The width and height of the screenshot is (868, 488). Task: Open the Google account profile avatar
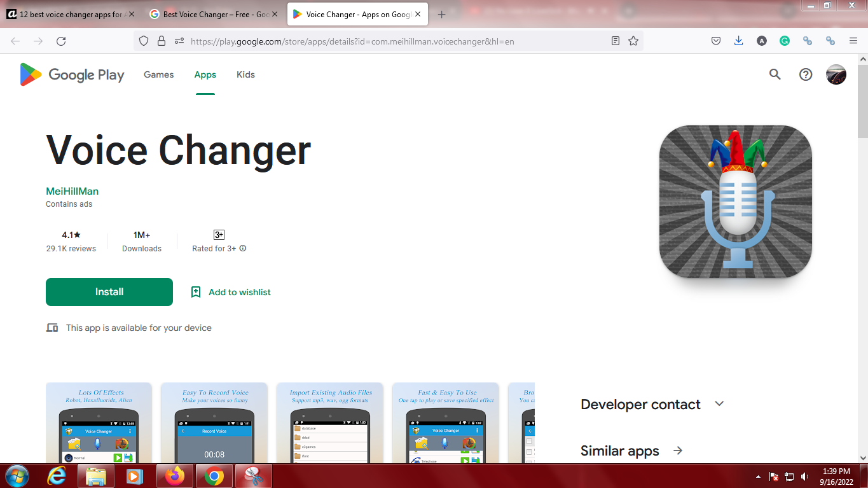coord(836,74)
